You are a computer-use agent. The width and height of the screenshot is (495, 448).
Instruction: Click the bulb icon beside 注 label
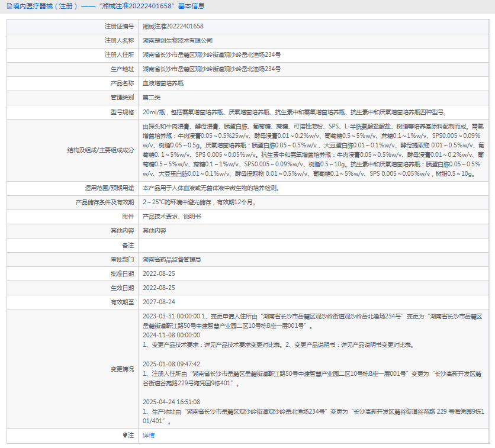pyautogui.click(x=125, y=436)
